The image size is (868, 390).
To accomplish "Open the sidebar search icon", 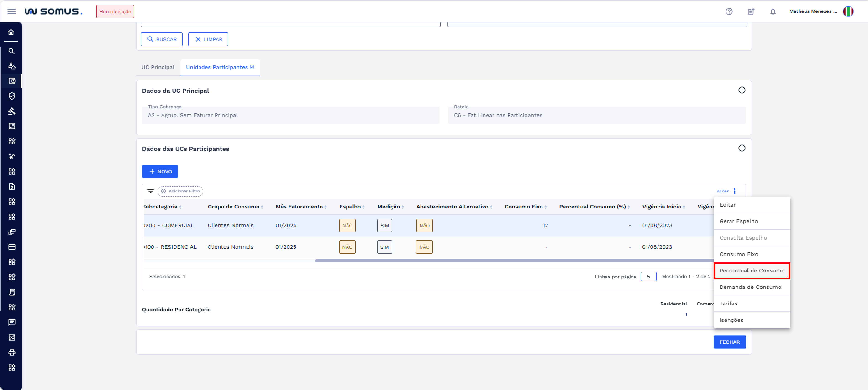I will tap(11, 51).
